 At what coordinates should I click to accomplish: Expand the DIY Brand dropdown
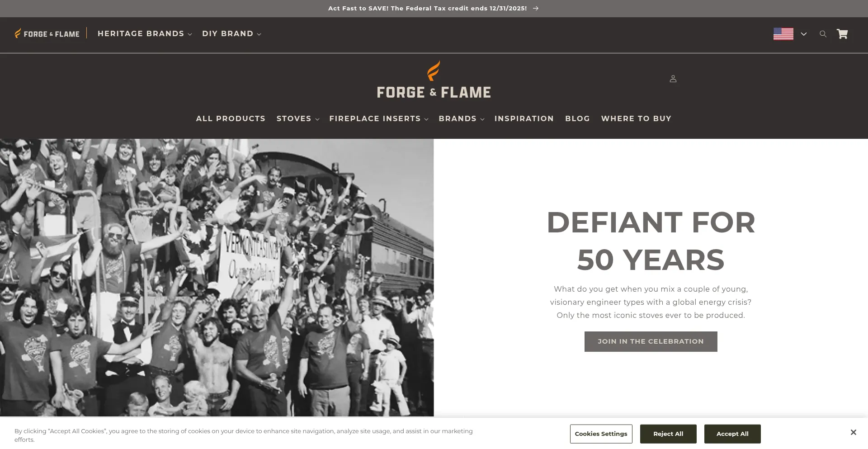(231, 34)
